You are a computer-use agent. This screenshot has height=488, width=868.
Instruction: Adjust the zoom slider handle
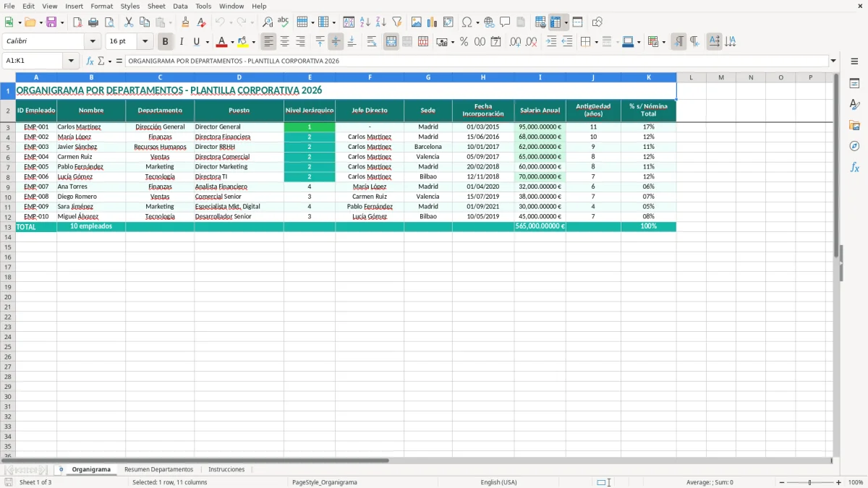pos(810,482)
